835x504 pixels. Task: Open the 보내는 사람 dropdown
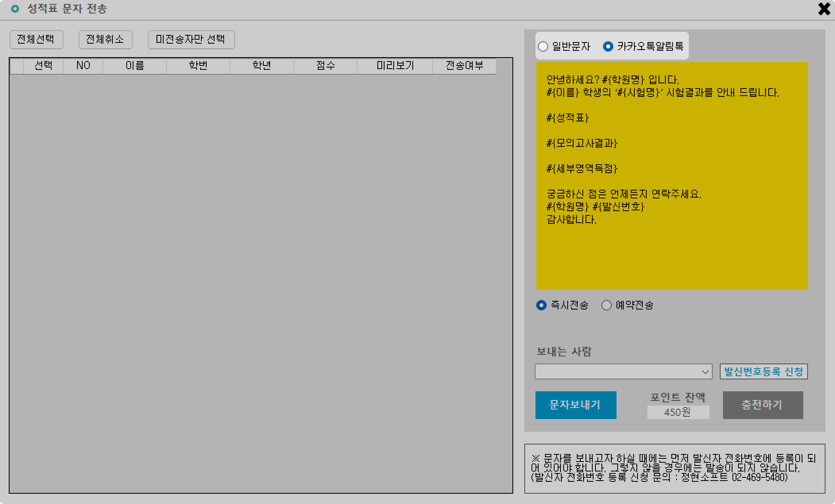click(x=623, y=372)
